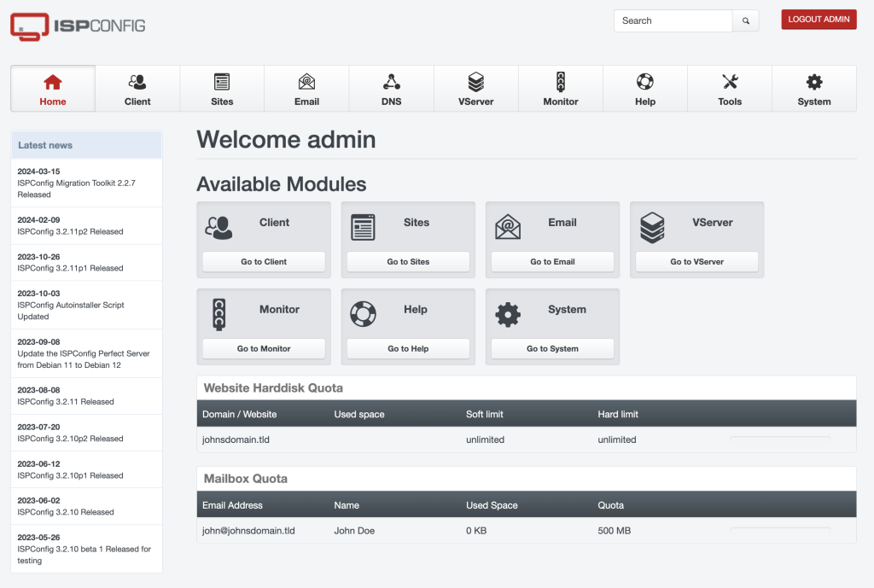Click into the search input field
This screenshot has width=874, height=588.
tap(673, 20)
